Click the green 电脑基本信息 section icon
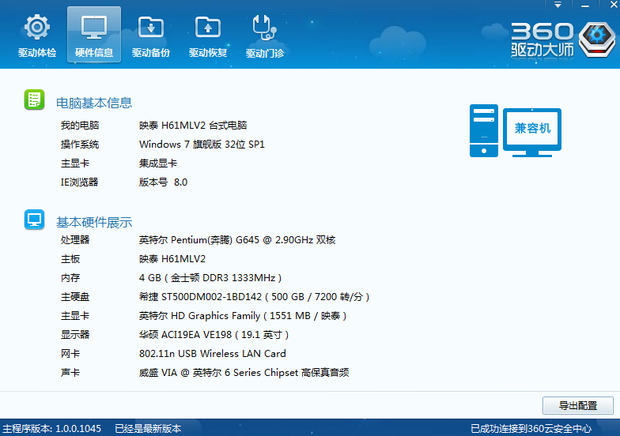The image size is (620, 436). pyautogui.click(x=34, y=99)
